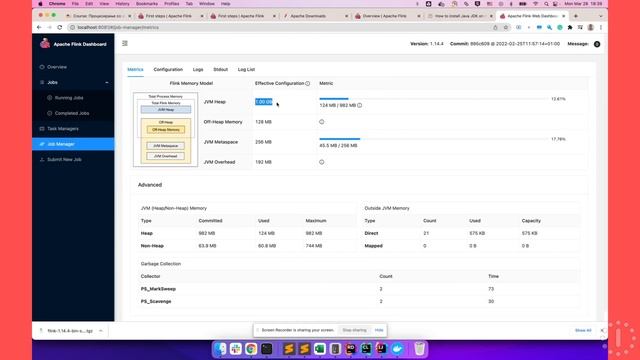This screenshot has height=360, width=640.
Task: Open Terminal from the Dock
Action: tap(267, 349)
